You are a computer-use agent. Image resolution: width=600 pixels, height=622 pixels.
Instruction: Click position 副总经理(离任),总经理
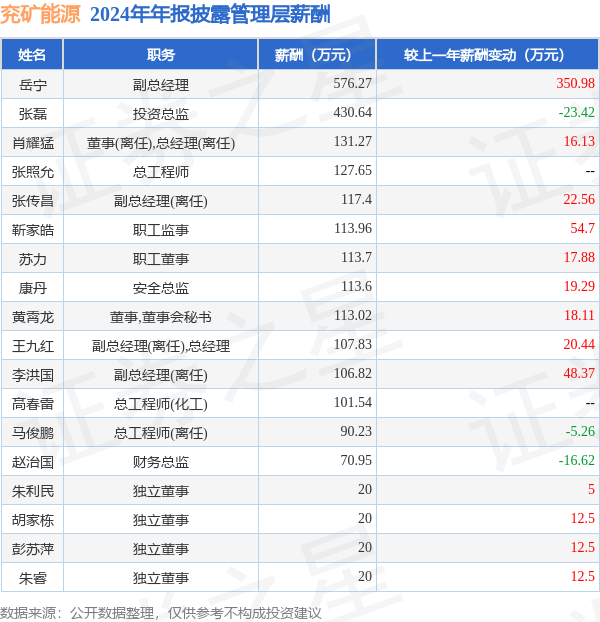(x=161, y=346)
